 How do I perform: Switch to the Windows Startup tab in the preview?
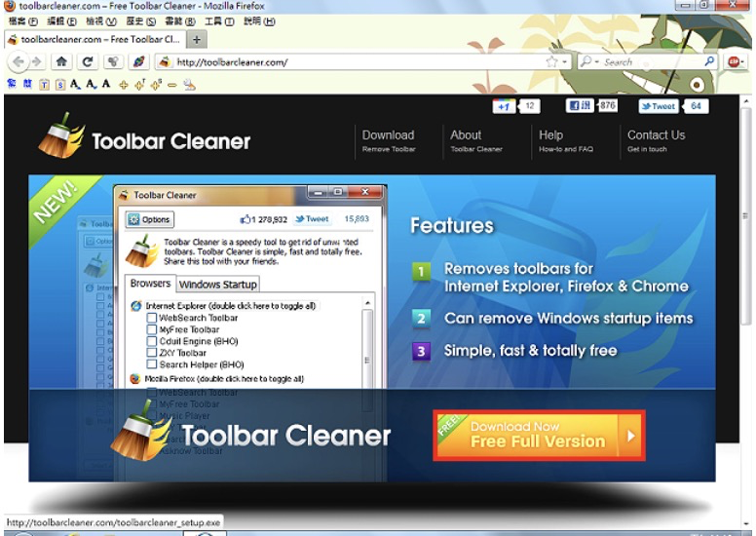(x=218, y=285)
